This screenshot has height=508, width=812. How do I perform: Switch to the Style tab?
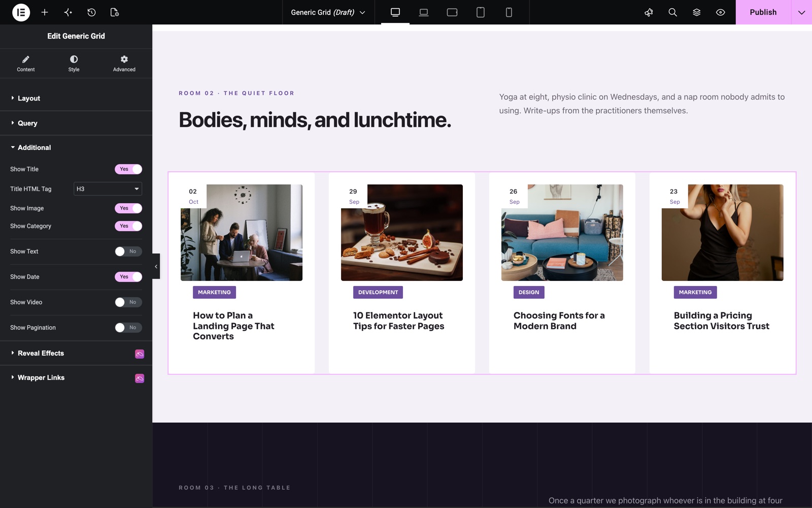[x=74, y=63]
